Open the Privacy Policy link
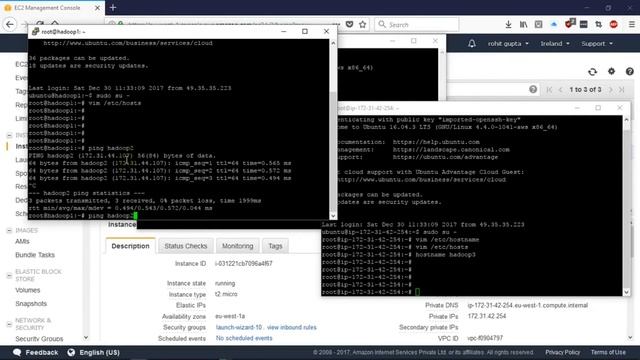Screen dimensions: 640x360 click(562, 352)
